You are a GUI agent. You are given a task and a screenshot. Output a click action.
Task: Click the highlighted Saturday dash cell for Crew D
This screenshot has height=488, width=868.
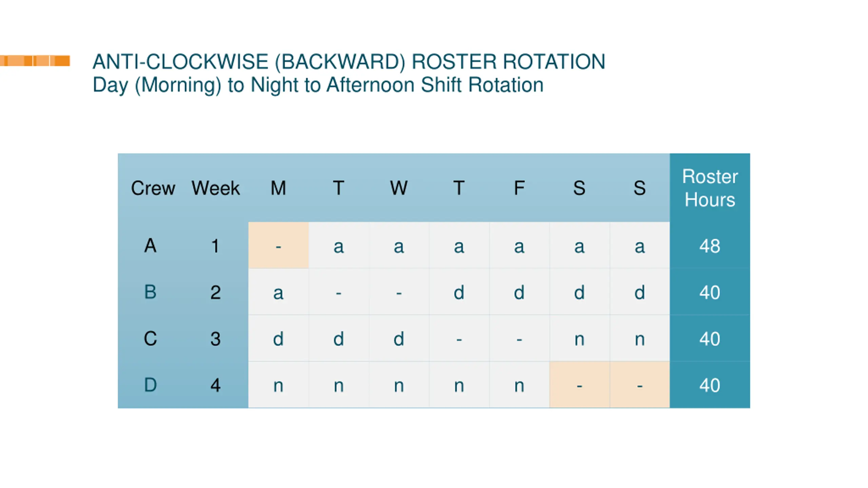[x=579, y=385]
